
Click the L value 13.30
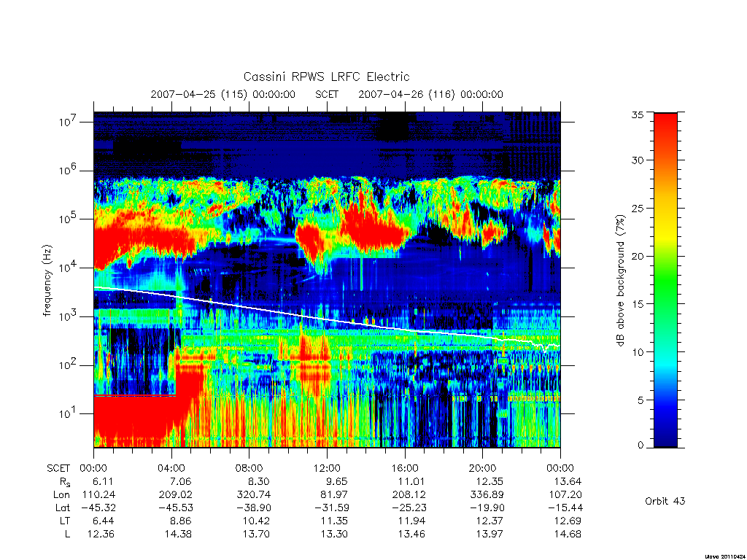(334, 534)
